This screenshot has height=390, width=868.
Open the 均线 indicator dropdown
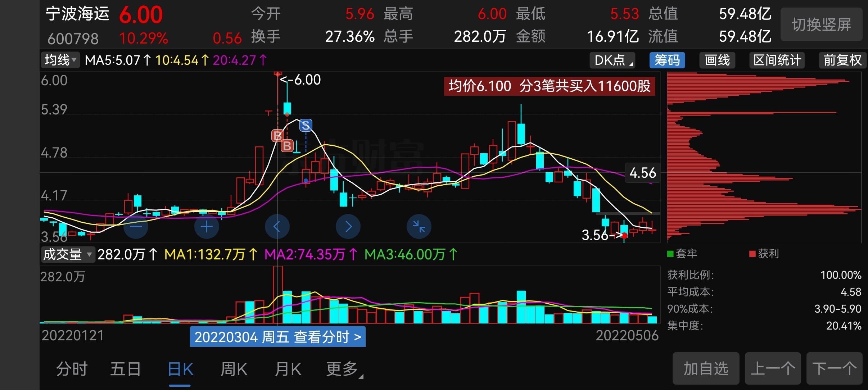coord(60,60)
